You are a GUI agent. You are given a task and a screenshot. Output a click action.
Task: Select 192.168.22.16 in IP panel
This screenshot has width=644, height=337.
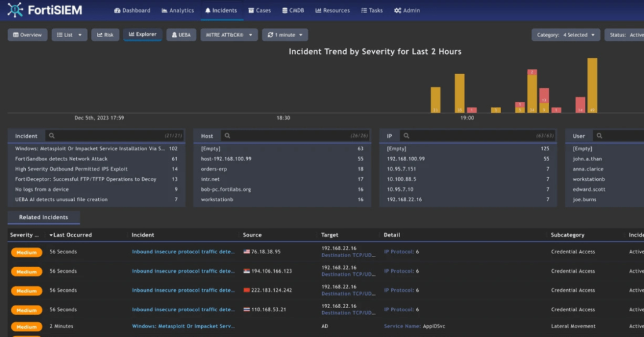pos(468,199)
